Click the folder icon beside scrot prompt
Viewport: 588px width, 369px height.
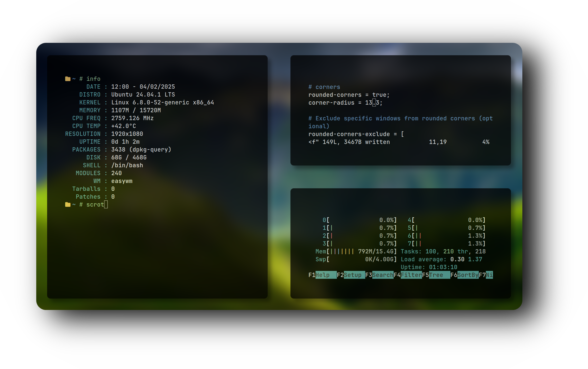(68, 205)
